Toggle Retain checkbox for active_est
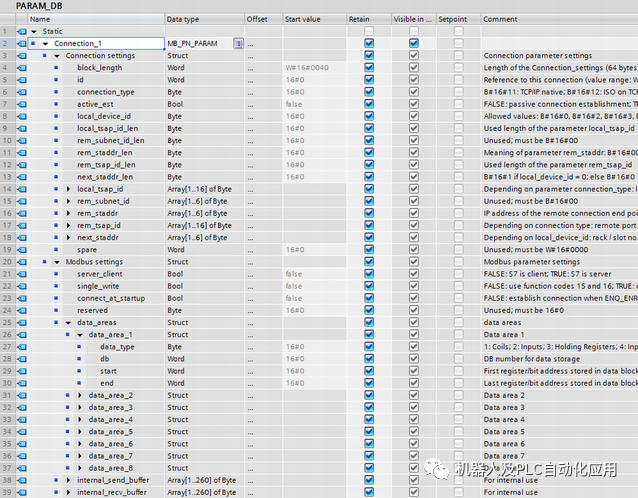The image size is (638, 498). 369,104
